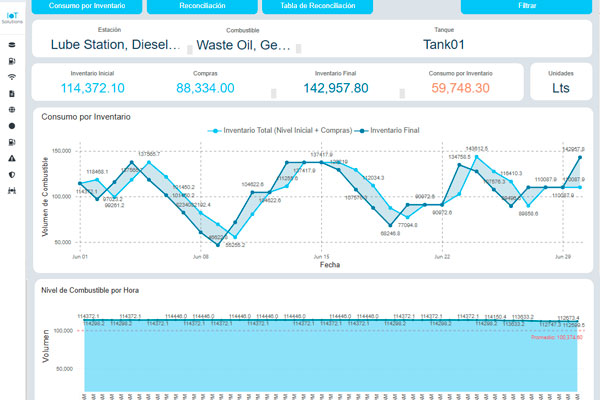Click the shield icon in the sidebar

11,175
